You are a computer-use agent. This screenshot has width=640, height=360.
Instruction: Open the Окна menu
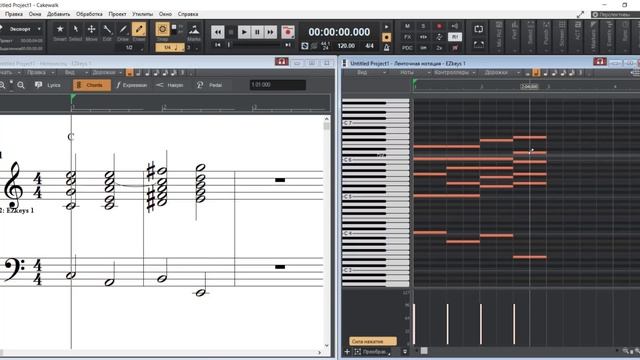[x=35, y=14]
